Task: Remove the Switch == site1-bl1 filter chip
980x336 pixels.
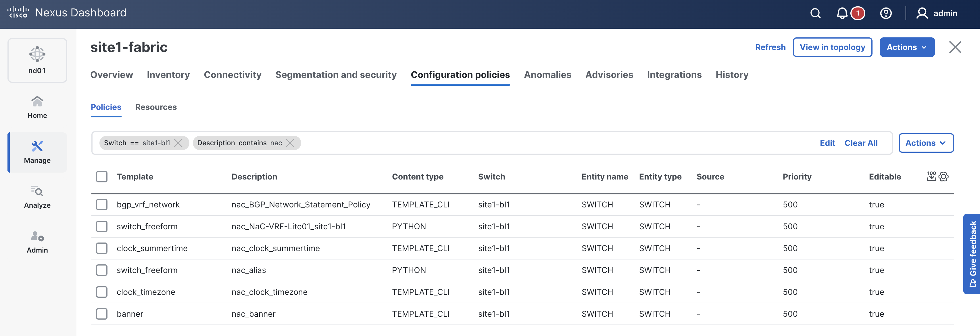Action: coord(178,143)
